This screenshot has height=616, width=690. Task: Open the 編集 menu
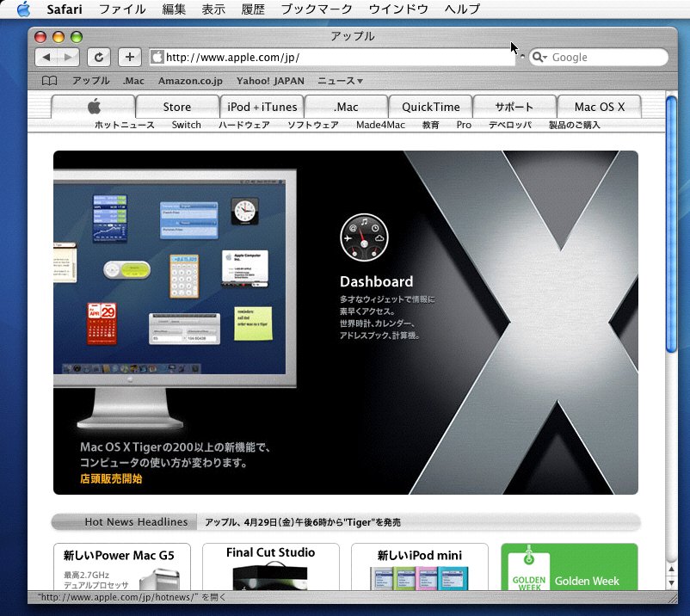[174, 9]
